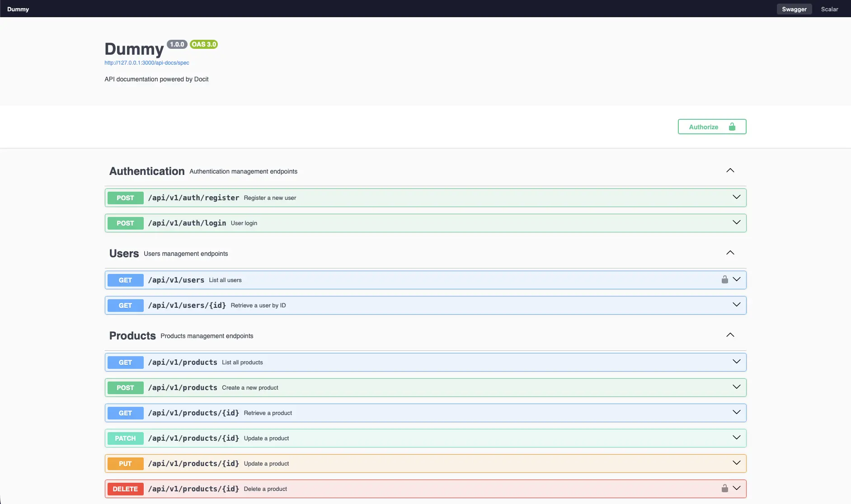Click the 'Create a new product' summary
This screenshot has height=504, width=851.
pos(250,388)
